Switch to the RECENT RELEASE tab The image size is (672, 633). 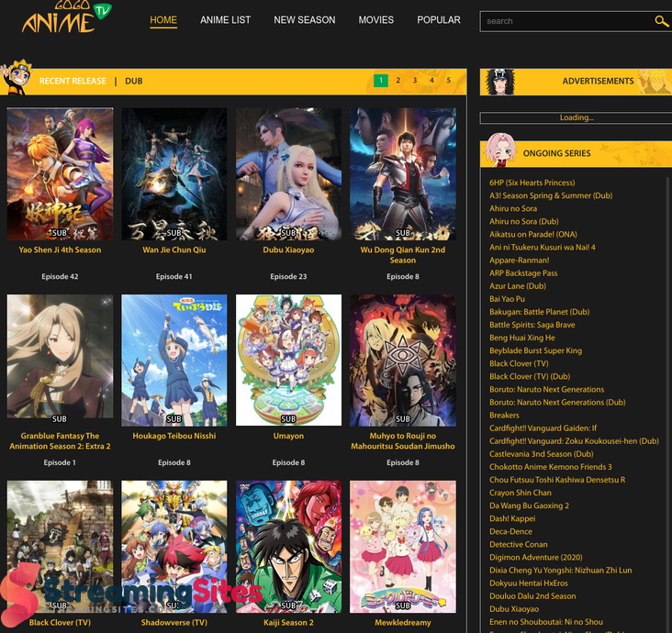(73, 81)
